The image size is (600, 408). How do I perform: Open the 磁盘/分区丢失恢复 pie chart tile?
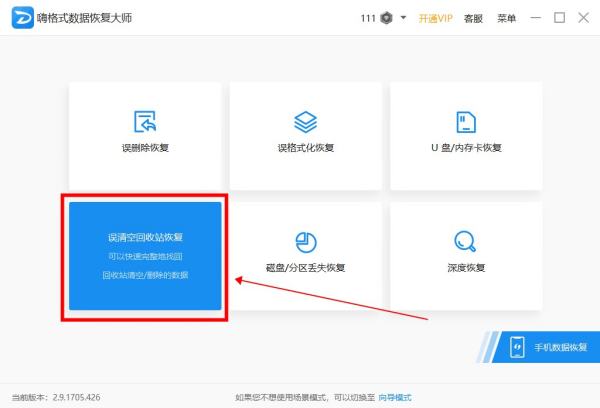[305, 254]
